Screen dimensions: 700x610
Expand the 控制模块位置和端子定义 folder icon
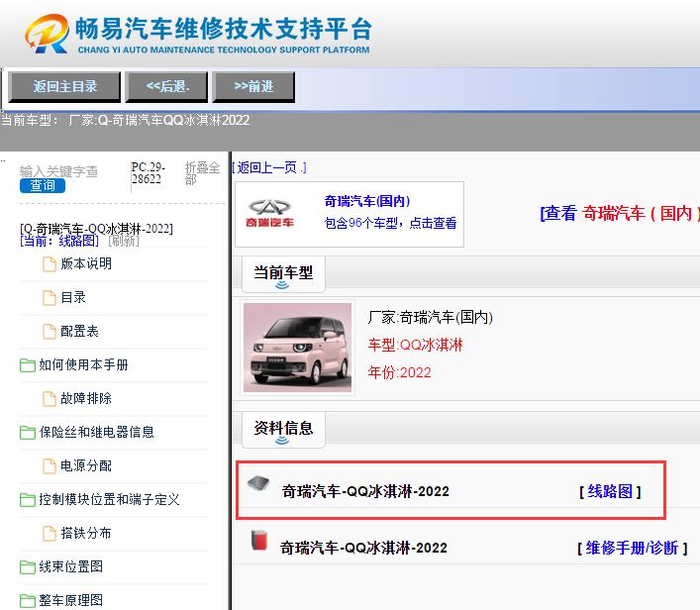[x=28, y=500]
